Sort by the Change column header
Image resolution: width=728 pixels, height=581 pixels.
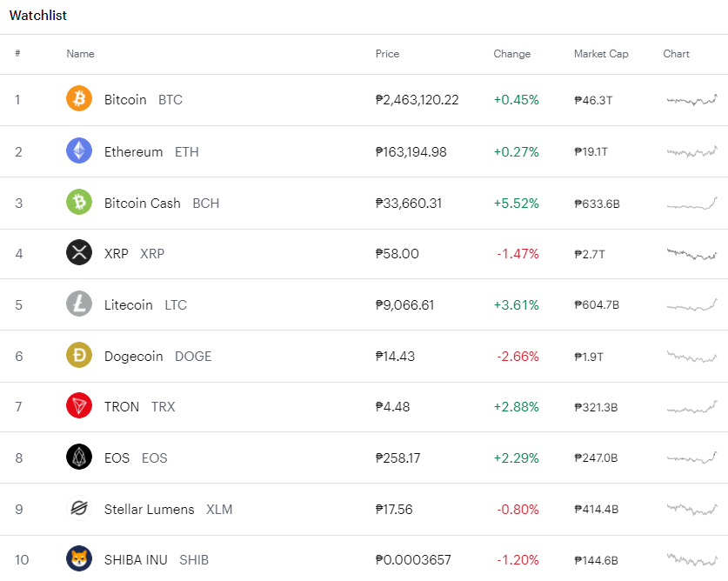[x=511, y=54]
